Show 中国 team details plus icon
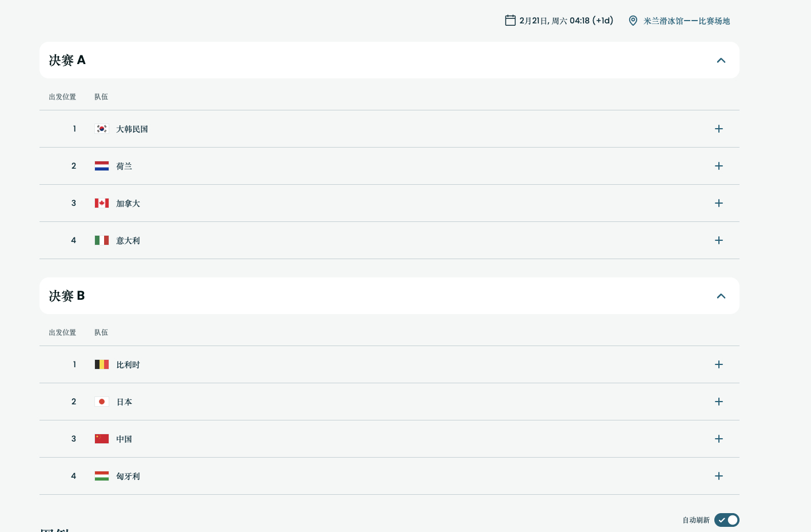Image resolution: width=811 pixels, height=532 pixels. coord(719,439)
